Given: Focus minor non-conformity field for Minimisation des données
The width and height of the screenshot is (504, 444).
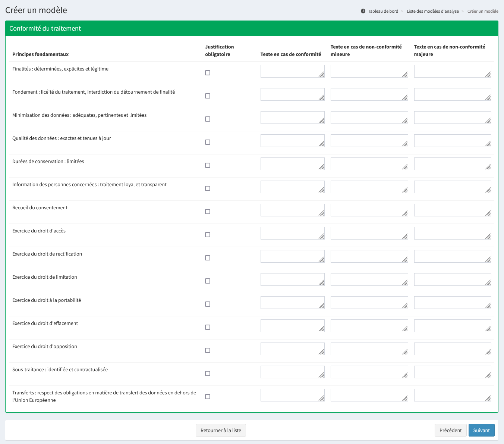Looking at the screenshot, I should click(369, 118).
